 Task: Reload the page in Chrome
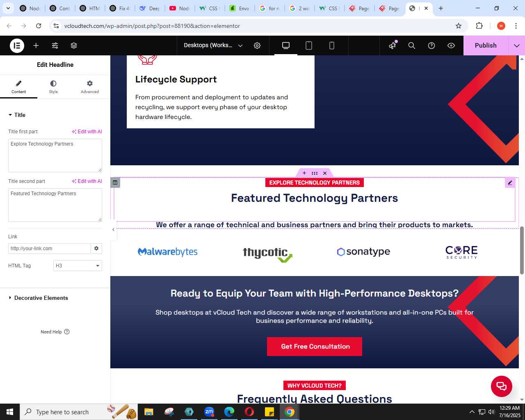[39, 26]
